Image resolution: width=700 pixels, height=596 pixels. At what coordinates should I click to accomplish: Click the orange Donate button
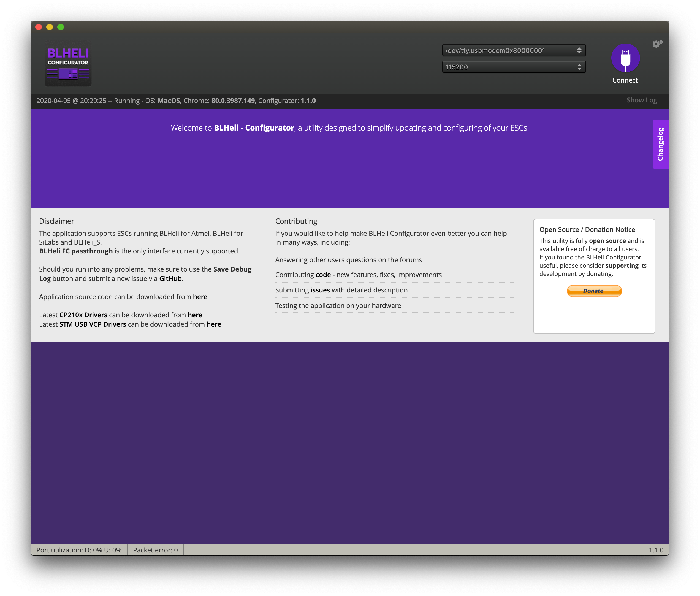click(594, 291)
